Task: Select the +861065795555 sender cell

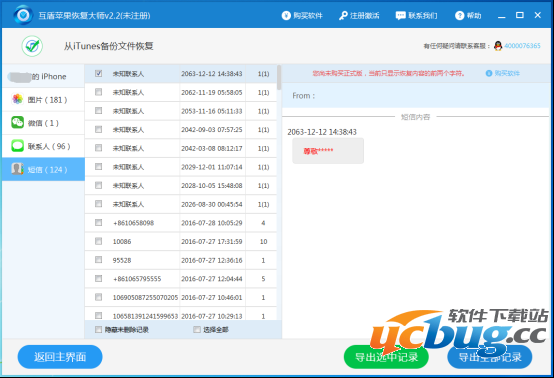Action: pos(137,279)
